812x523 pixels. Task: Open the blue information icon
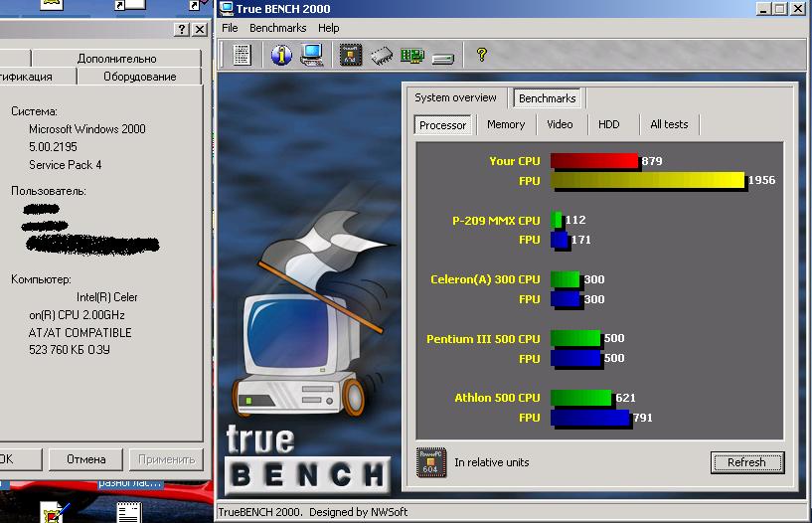(x=281, y=55)
